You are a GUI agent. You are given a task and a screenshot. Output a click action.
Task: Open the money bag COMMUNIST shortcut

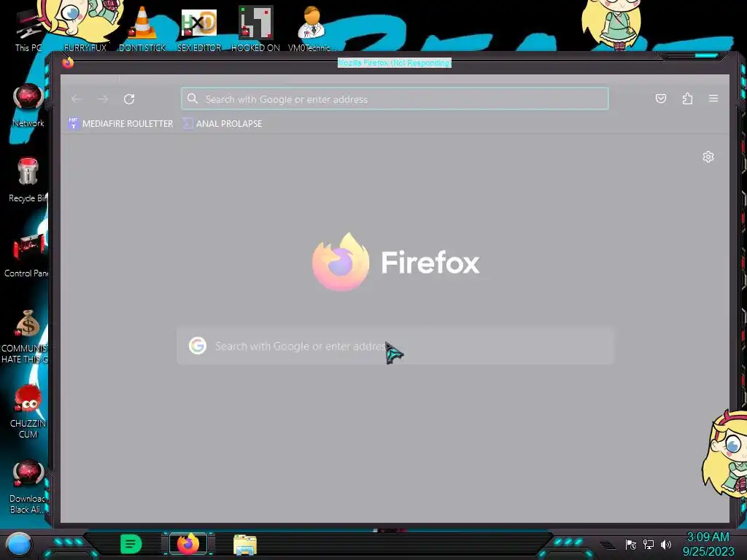[26, 337]
